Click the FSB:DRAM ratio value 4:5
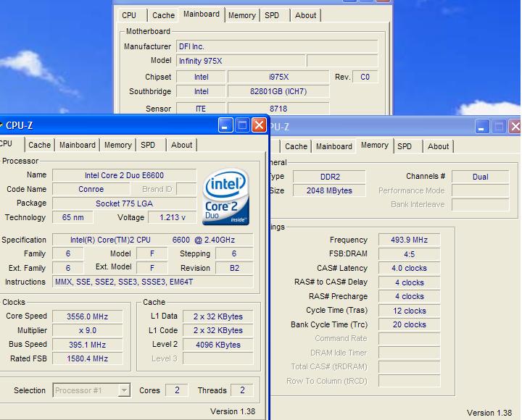 click(x=409, y=254)
